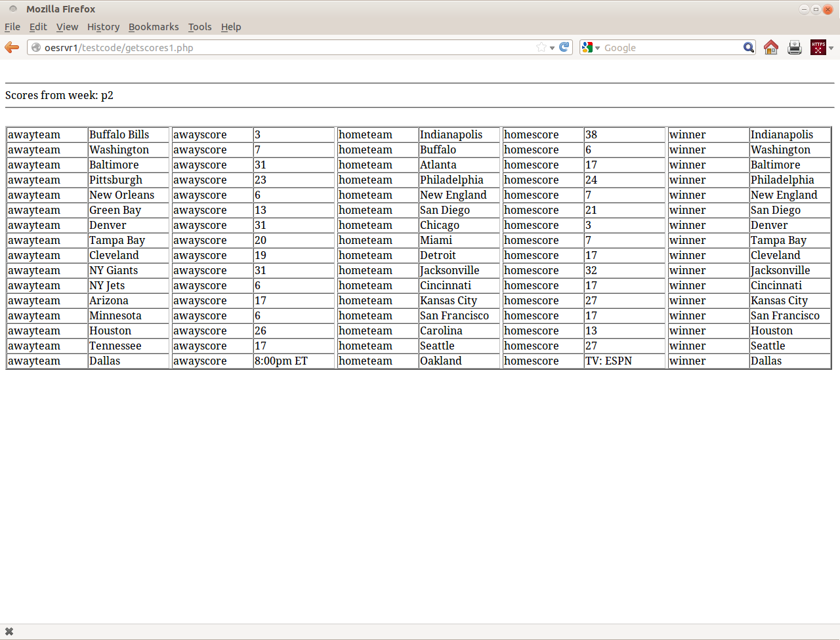This screenshot has height=640, width=840.
Task: Toggle the bookmark star for this page
Action: [540, 47]
